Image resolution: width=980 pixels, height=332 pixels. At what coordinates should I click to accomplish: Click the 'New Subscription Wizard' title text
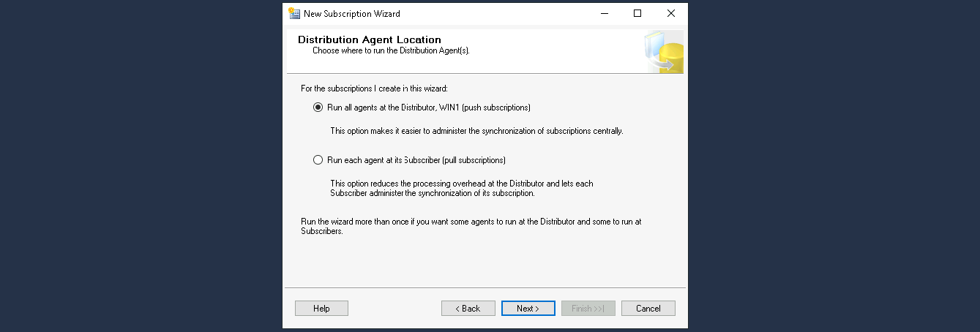[351, 13]
